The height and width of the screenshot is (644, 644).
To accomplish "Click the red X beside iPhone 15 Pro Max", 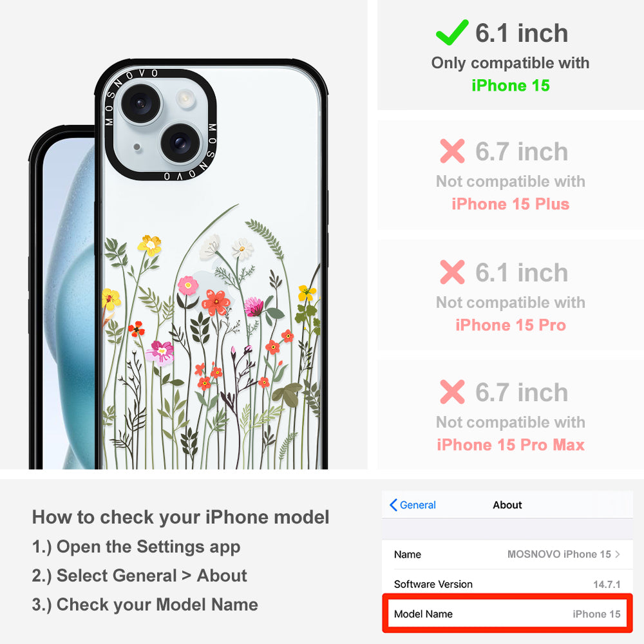I will click(452, 392).
